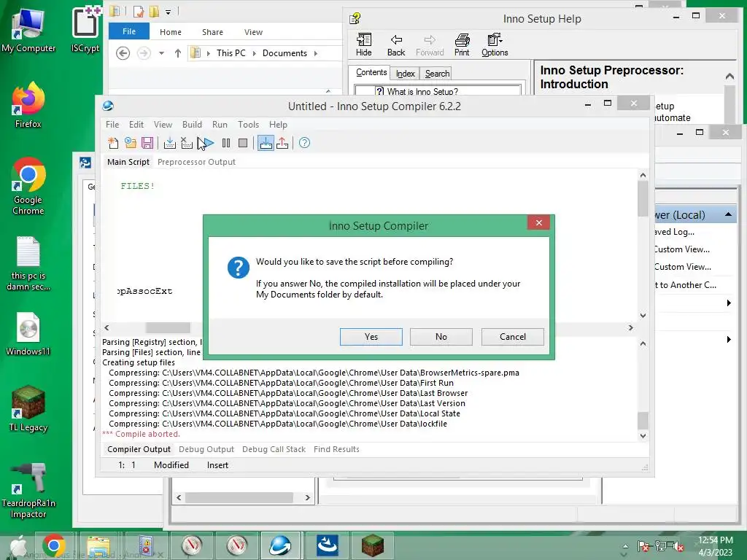Click Cancel in the save dialog
The width and height of the screenshot is (747, 560).
(513, 337)
